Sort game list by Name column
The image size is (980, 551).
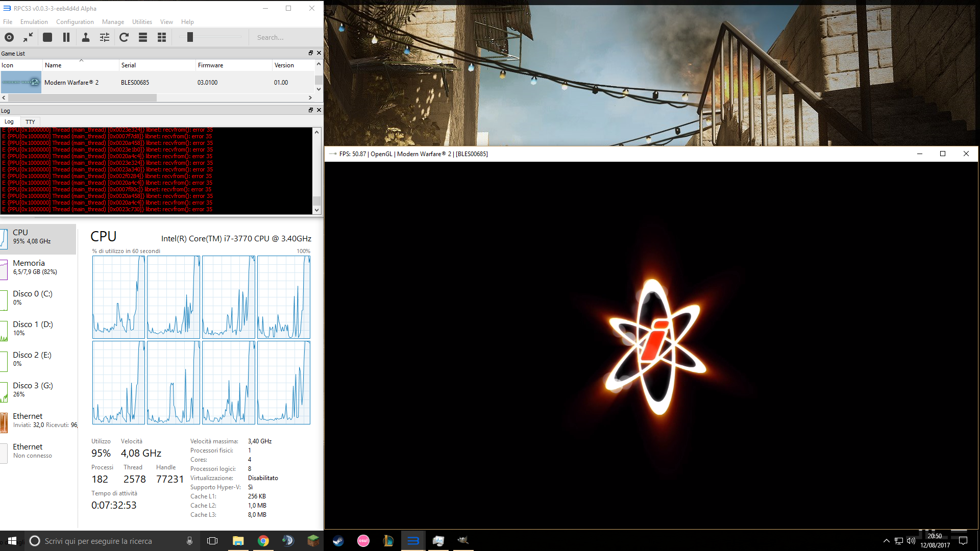click(x=53, y=65)
